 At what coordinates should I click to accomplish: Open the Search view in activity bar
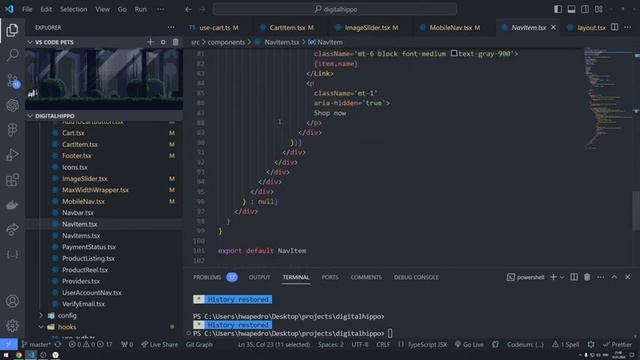tap(12, 55)
